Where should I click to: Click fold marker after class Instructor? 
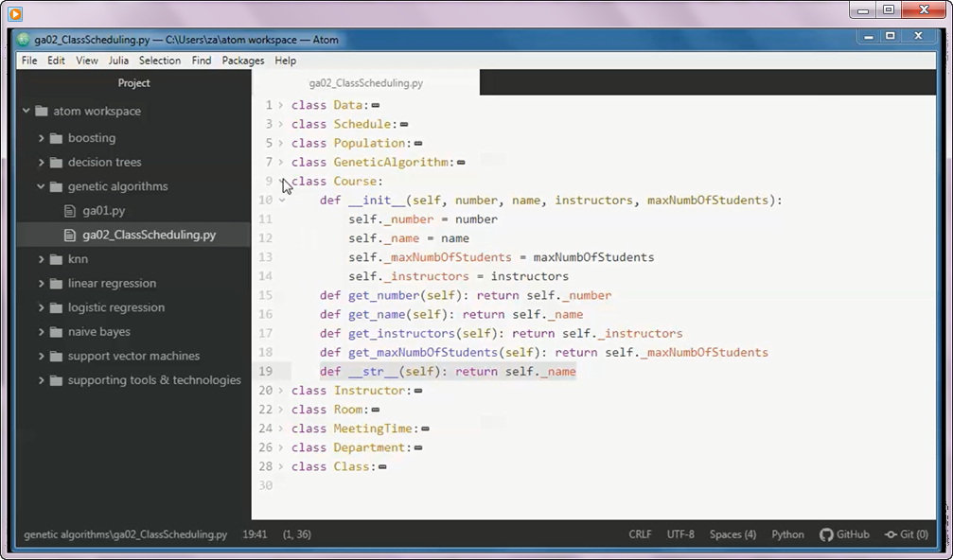click(418, 392)
